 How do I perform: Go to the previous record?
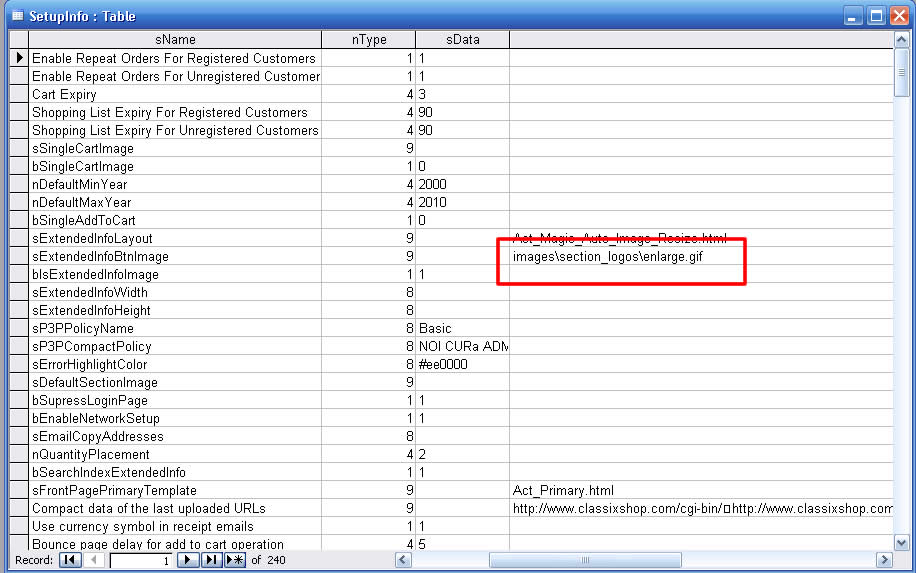(x=94, y=560)
